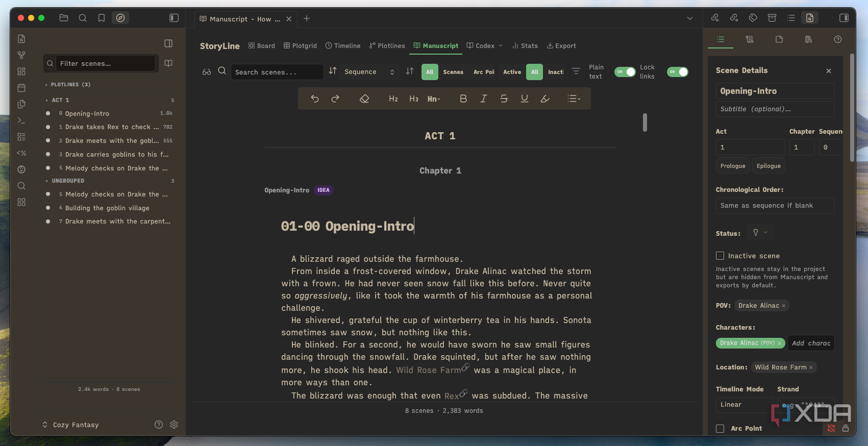Image resolution: width=868 pixels, height=446 pixels.
Task: Open the Hn heading dropdown
Action: [x=434, y=99]
